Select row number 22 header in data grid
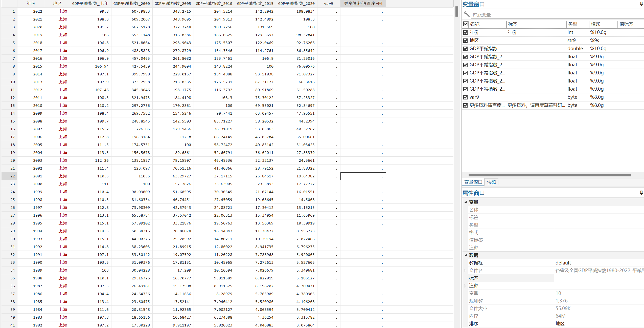 point(10,176)
